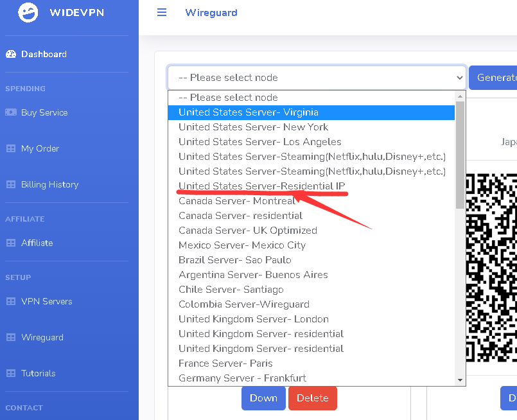The height and width of the screenshot is (420, 517).
Task: Select Colombia Server-Wireguard
Action: [x=311, y=304]
